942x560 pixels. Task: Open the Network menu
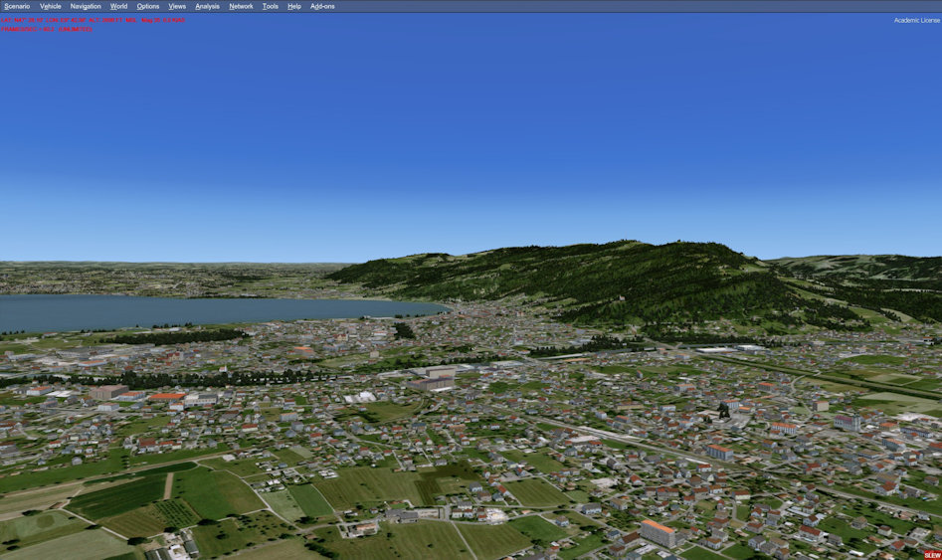[241, 6]
